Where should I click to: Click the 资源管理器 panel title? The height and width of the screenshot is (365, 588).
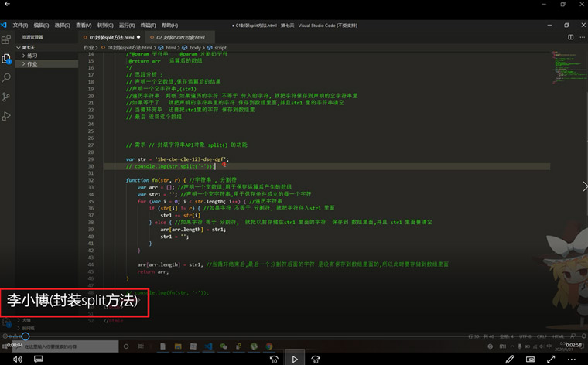(32, 37)
